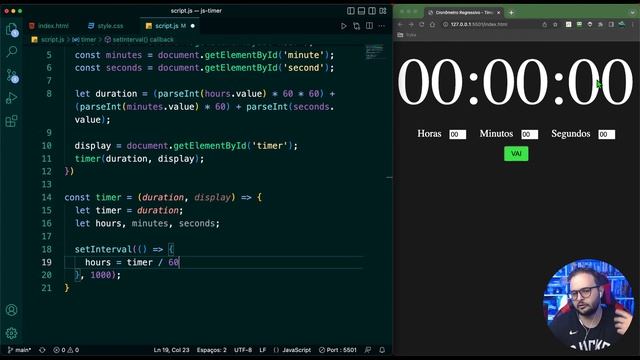Click the unsaved dot on script.js tab
The image size is (640, 360).
click(x=193, y=26)
